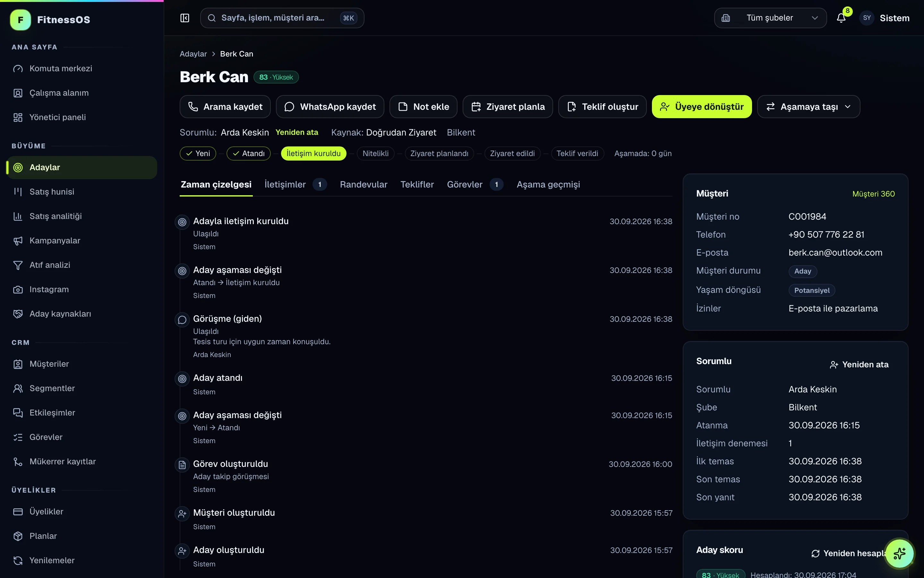Viewport: 924px width, 578px height.
Task: Click the SY user avatar
Action: click(867, 18)
